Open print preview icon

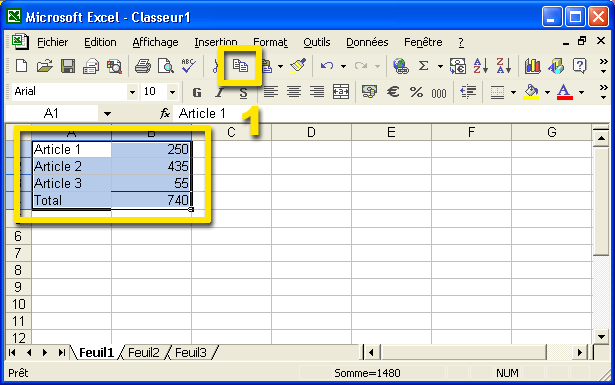[x=166, y=66]
